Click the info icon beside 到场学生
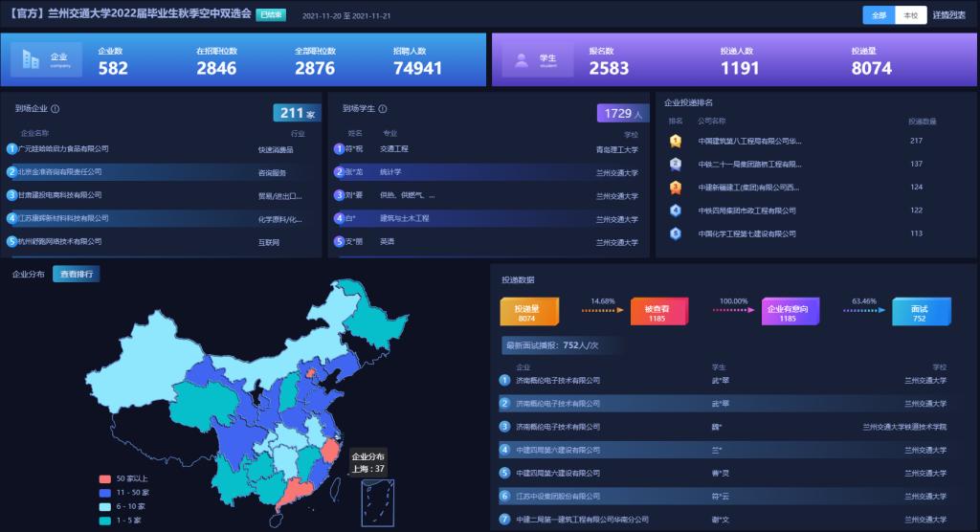980x532 pixels. 382,109
